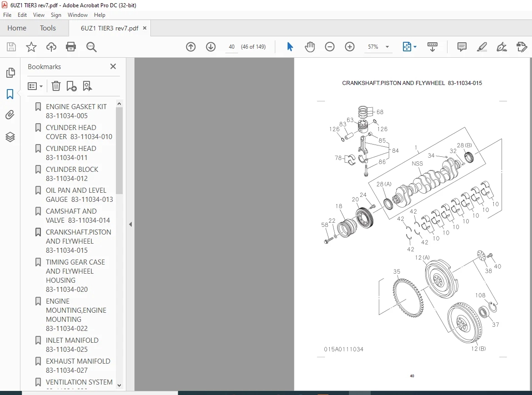Expand fit page dropdown arrow
The width and height of the screenshot is (532, 395).
point(415,47)
